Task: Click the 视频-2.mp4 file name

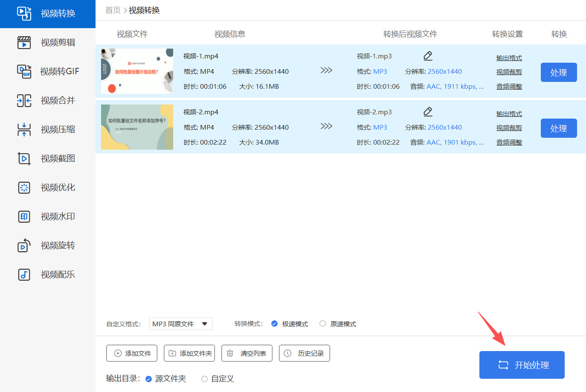Action: point(201,112)
